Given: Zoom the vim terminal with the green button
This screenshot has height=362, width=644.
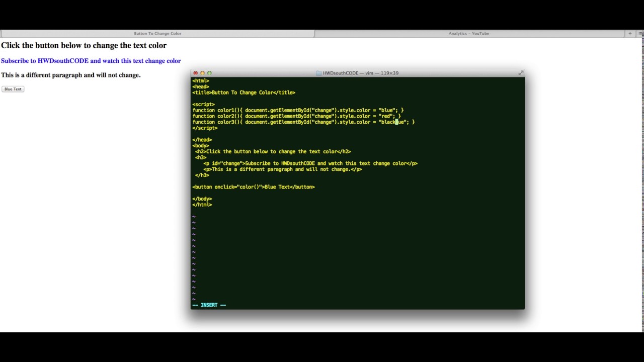Looking at the screenshot, I should [210, 73].
